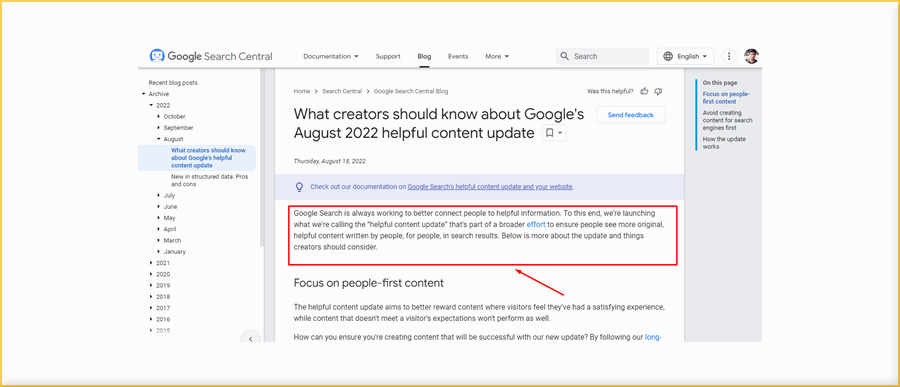The height and width of the screenshot is (387, 900).
Task: Go to the Events tab
Action: (458, 56)
